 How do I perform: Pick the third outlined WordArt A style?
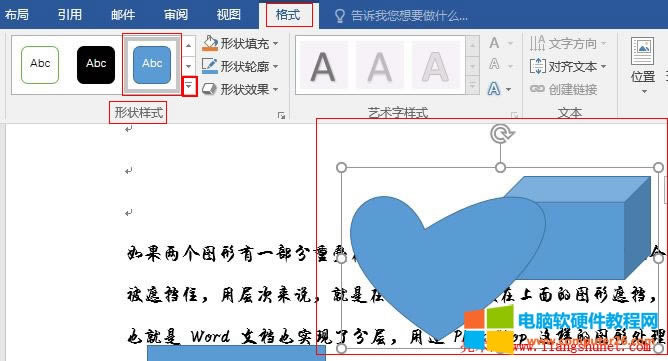tap(435, 66)
